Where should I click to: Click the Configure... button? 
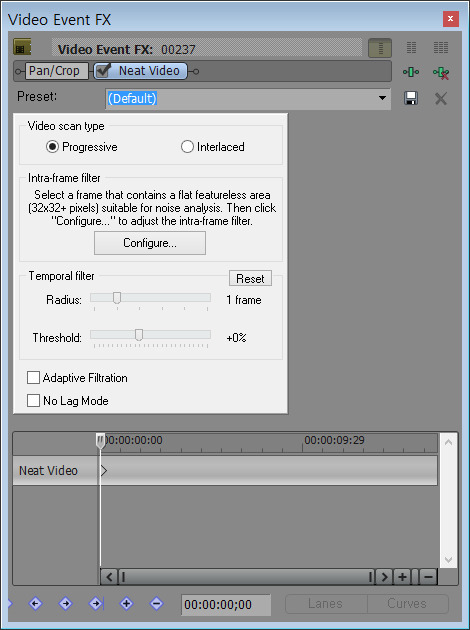150,243
